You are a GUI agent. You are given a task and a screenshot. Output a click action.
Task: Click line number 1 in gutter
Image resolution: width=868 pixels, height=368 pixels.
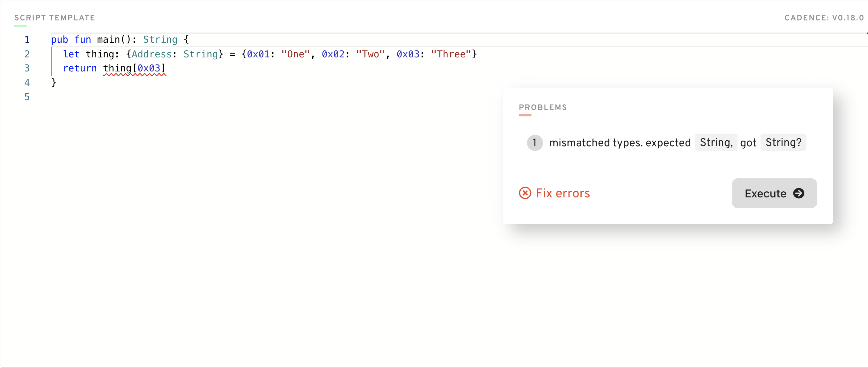point(27,40)
